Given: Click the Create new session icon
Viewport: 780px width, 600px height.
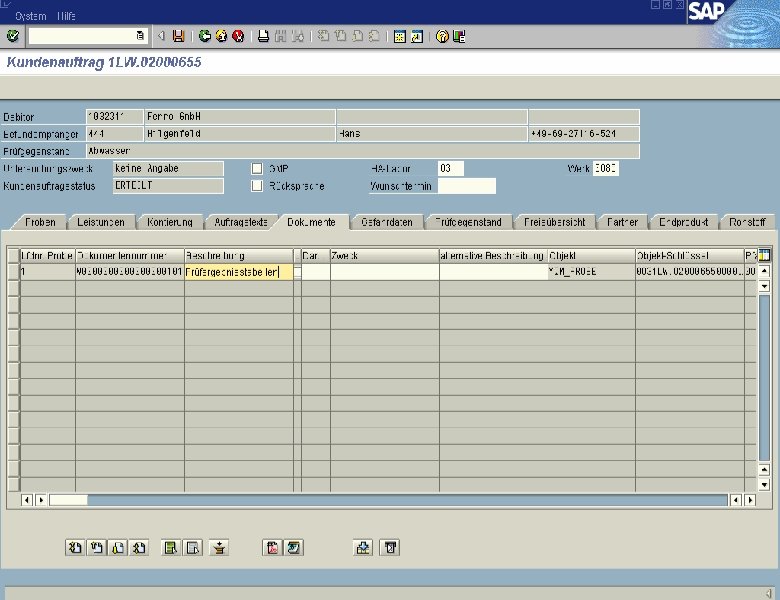Looking at the screenshot, I should coord(399,36).
